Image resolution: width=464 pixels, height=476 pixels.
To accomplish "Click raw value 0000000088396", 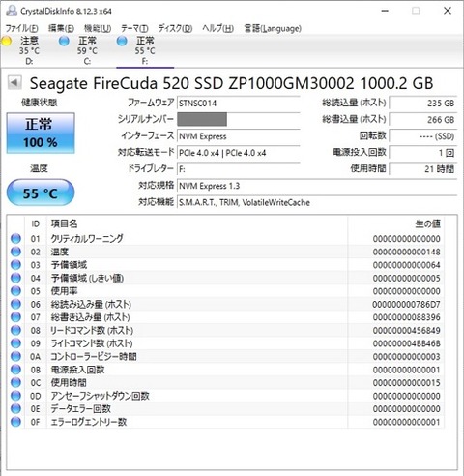I will coord(407,317).
